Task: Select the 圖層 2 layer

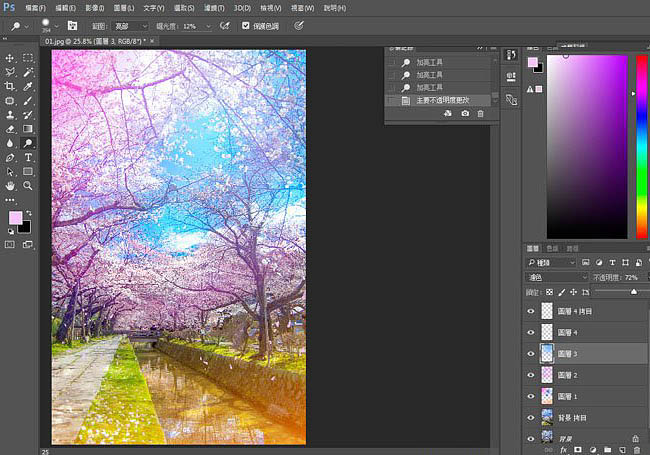Action: [568, 374]
